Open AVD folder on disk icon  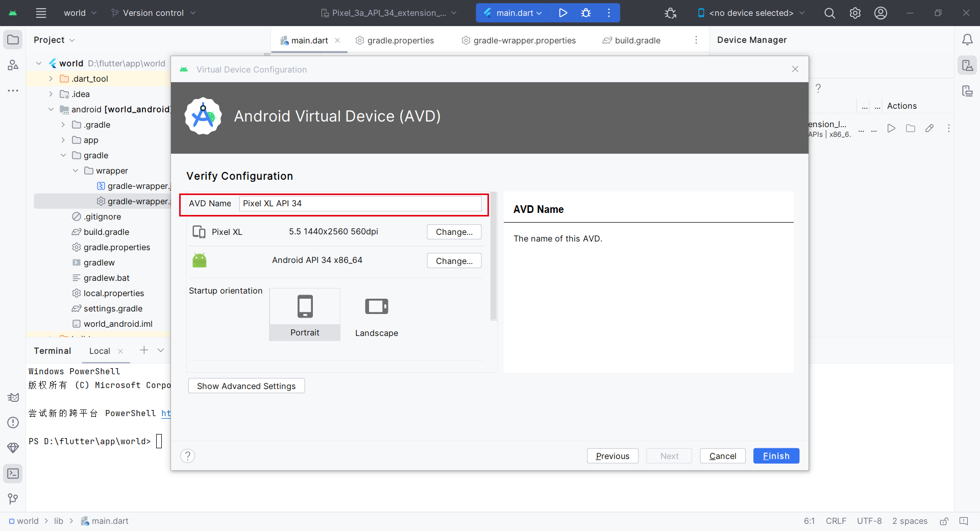911,128
